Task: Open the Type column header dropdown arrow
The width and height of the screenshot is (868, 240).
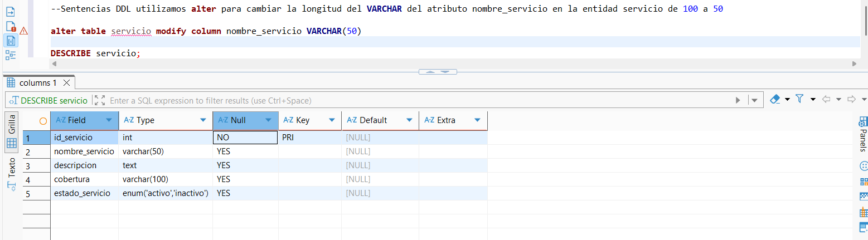Action: click(x=203, y=120)
